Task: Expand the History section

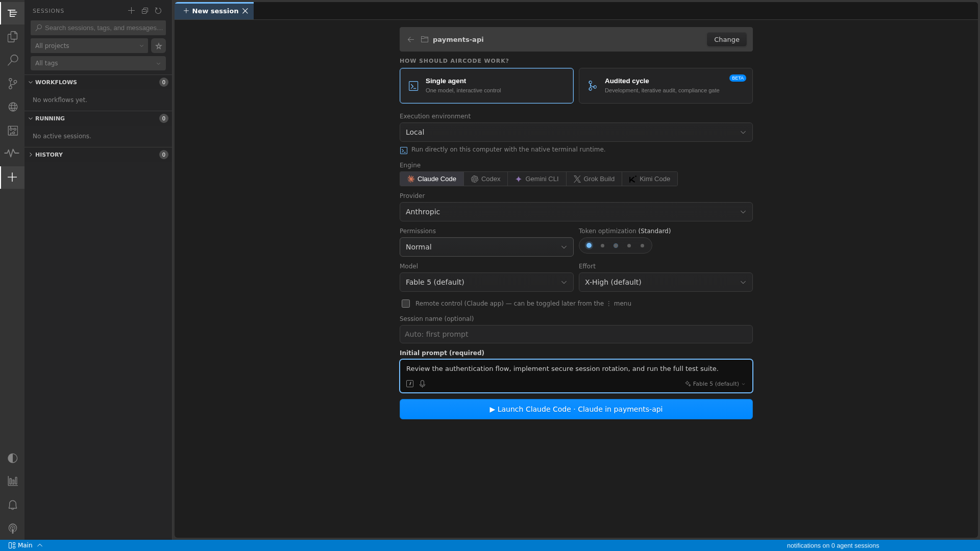Action: pyautogui.click(x=98, y=155)
